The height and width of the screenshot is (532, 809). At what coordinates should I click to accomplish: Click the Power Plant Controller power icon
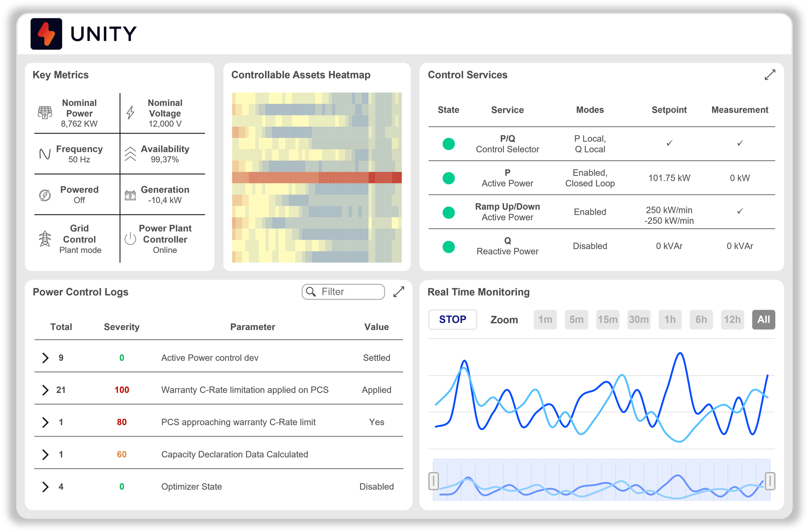tap(130, 239)
